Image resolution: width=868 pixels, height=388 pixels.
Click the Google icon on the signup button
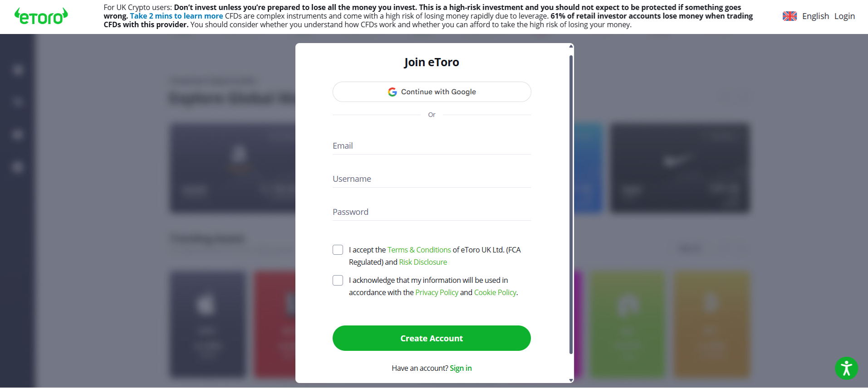pos(392,92)
